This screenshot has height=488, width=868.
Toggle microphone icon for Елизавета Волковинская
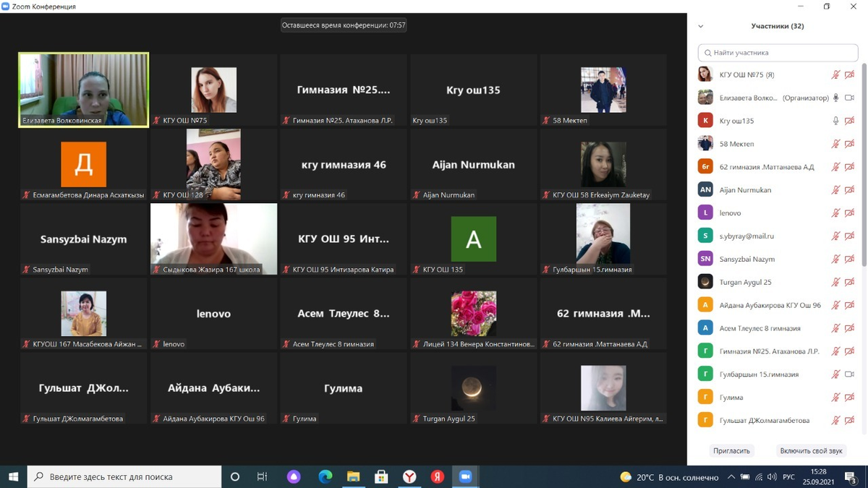click(x=835, y=98)
